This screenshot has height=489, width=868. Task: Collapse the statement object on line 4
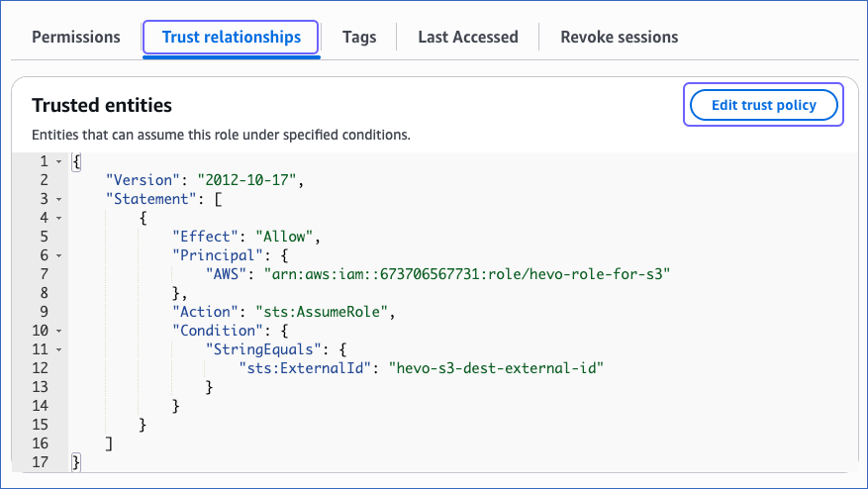click(x=59, y=218)
